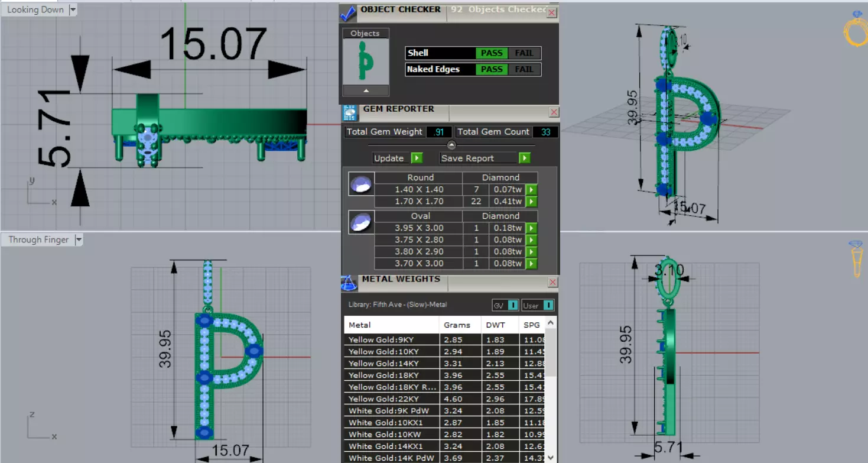Select the White Gold:14K PdW row
This screenshot has width=868, height=463.
click(x=446, y=458)
